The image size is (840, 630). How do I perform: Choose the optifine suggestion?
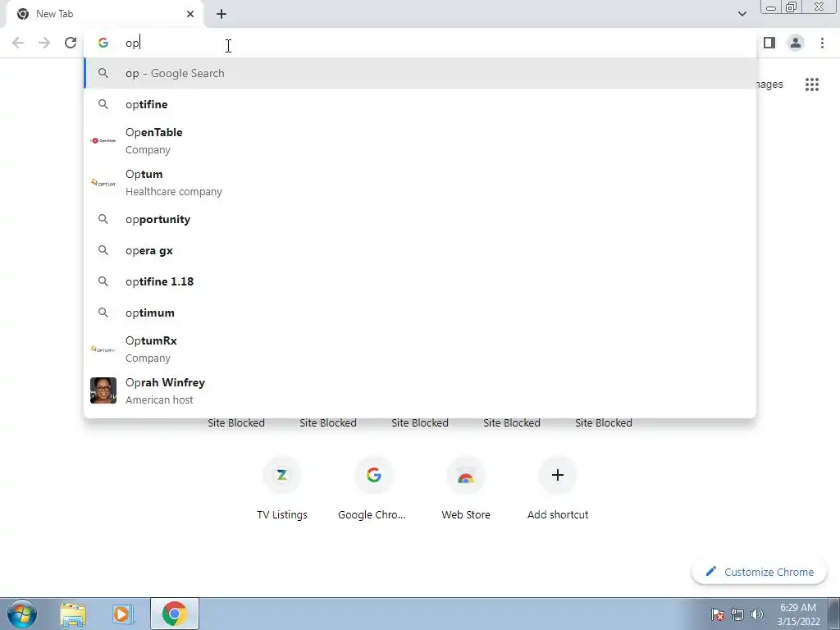pyautogui.click(x=420, y=104)
